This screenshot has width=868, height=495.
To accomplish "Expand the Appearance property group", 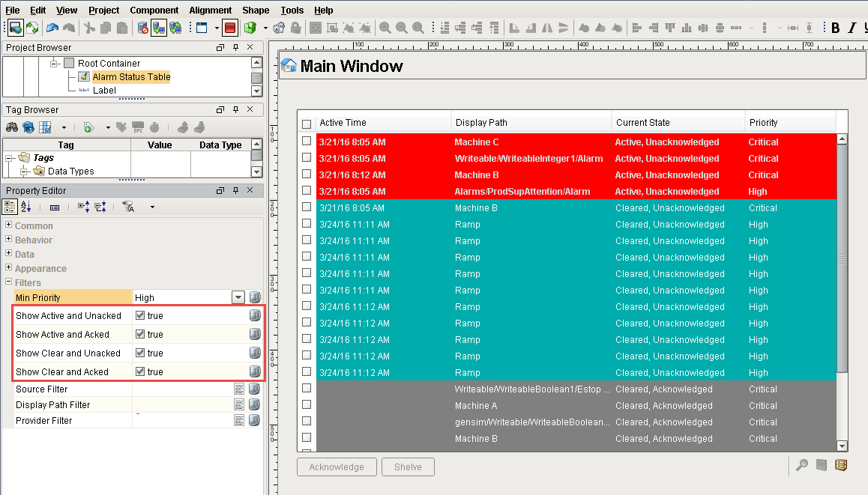I will coord(9,268).
